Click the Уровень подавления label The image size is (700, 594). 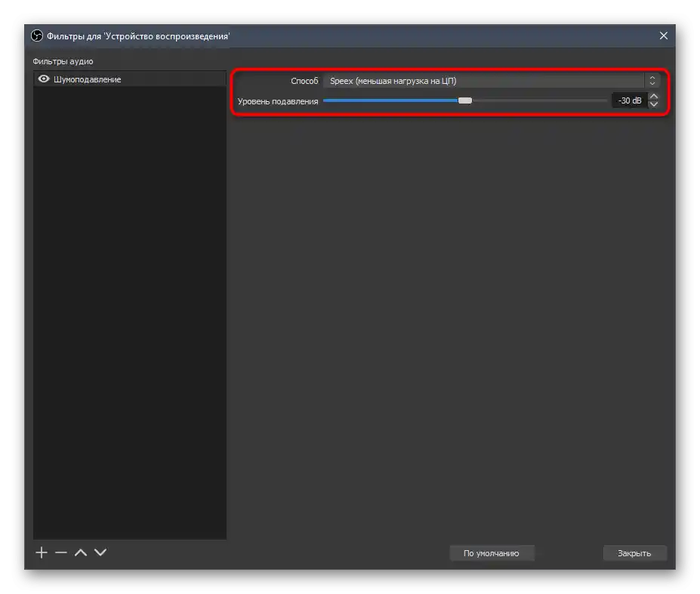tap(278, 101)
